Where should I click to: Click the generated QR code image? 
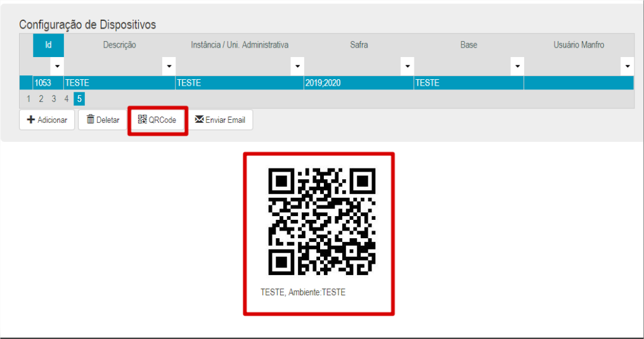point(321,221)
